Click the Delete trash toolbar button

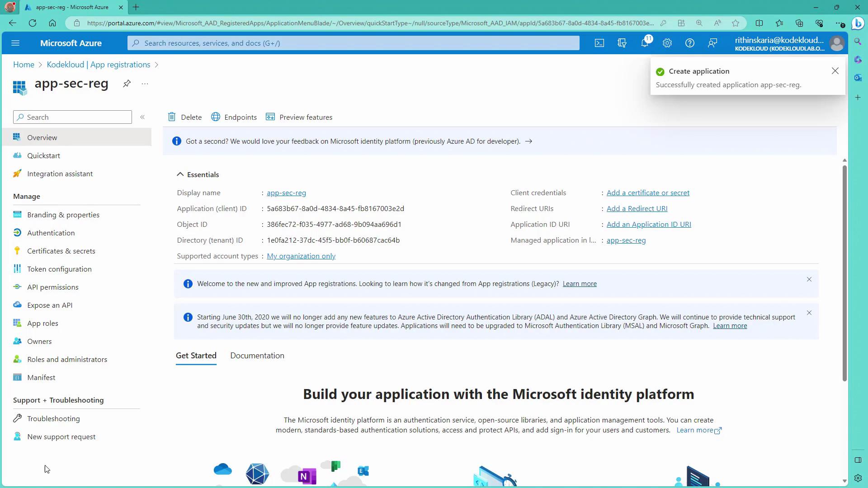point(185,117)
